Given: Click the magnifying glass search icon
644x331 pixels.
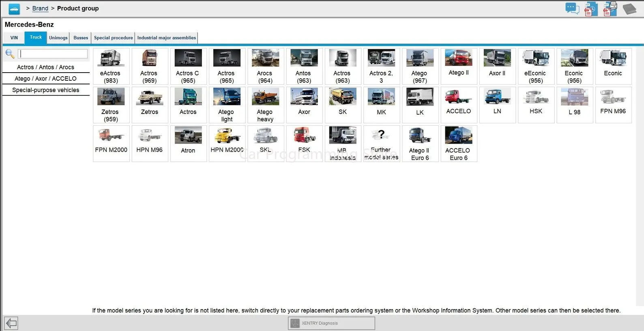Looking at the screenshot, I should click(x=10, y=54).
